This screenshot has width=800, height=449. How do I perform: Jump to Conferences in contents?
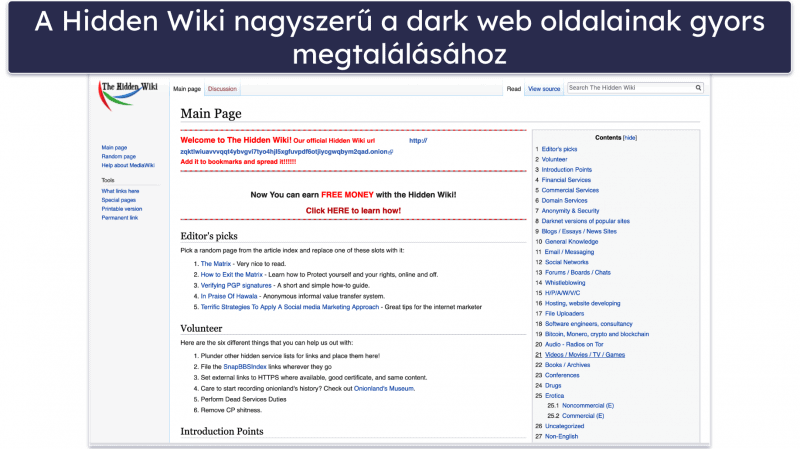pos(562,375)
